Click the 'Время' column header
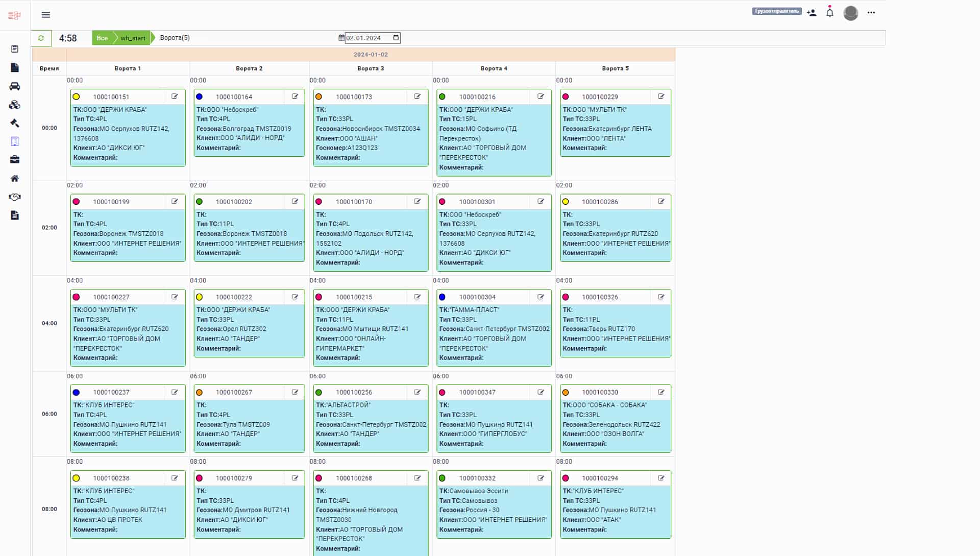The height and width of the screenshot is (556, 980). click(x=50, y=68)
